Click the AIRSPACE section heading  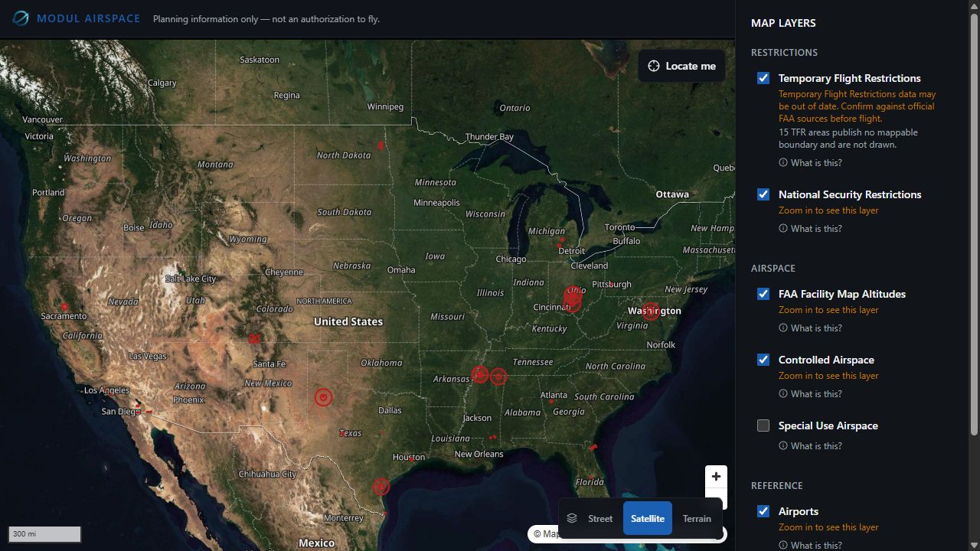coord(773,269)
